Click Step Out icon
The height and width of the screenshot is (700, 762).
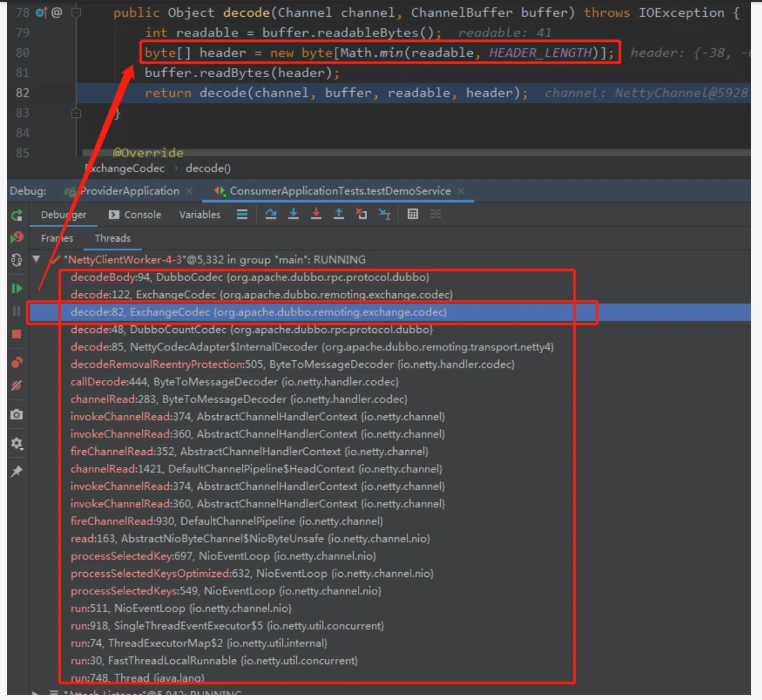coord(339,214)
